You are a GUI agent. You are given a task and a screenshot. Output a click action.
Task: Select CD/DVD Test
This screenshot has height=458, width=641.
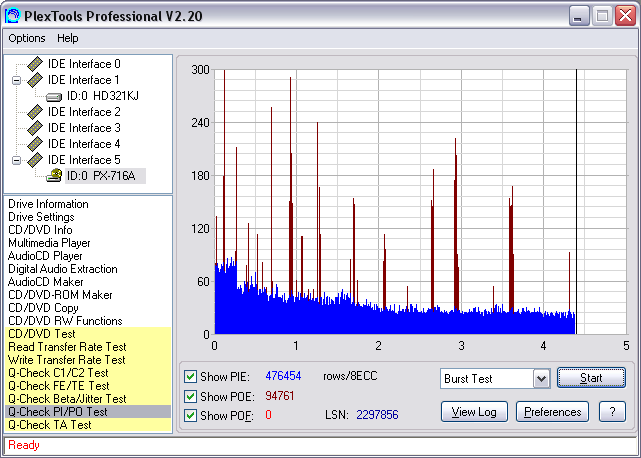pos(88,334)
